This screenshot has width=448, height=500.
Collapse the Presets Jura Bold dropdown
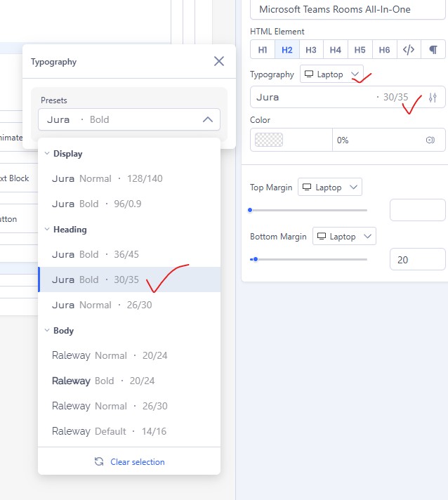coord(207,119)
